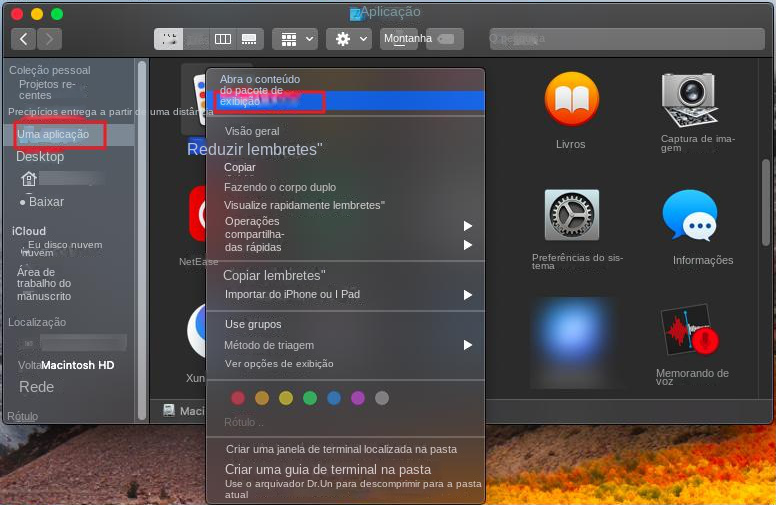Select Rede in the sidebar
Image resolution: width=776 pixels, height=505 pixels.
36,387
